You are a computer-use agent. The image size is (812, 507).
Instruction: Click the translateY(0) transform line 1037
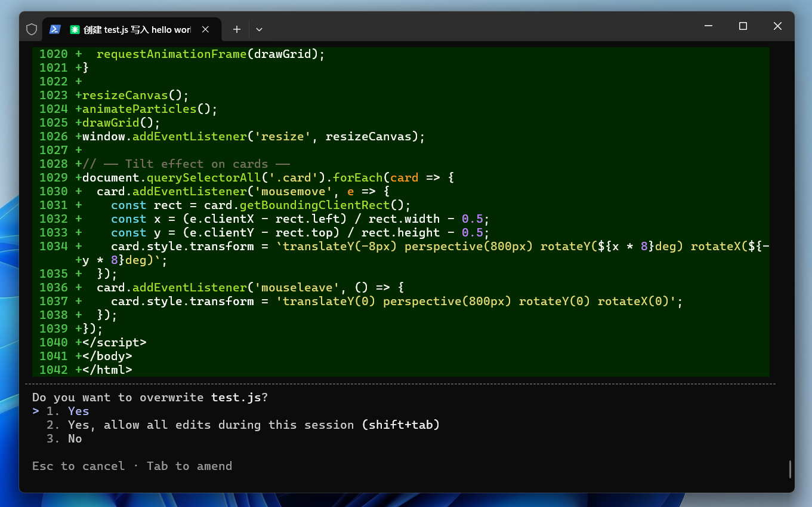tap(397, 301)
